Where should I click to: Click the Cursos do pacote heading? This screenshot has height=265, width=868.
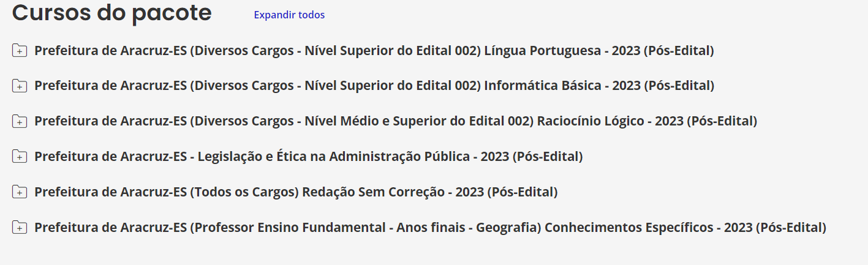point(112,13)
